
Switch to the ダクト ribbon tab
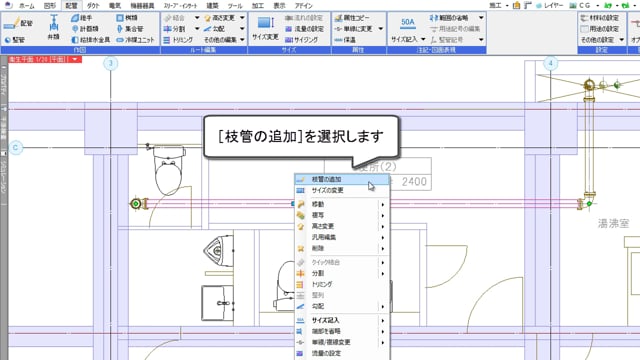tap(93, 6)
